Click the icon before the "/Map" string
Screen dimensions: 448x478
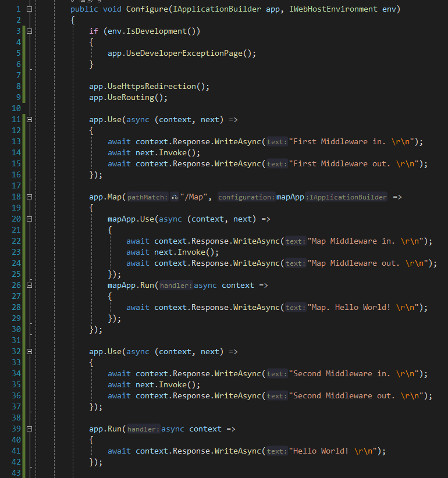click(x=175, y=197)
